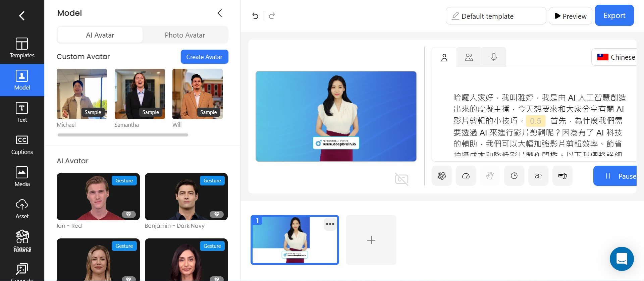
Task: Open the speech speed gauge icon
Action: point(466,176)
